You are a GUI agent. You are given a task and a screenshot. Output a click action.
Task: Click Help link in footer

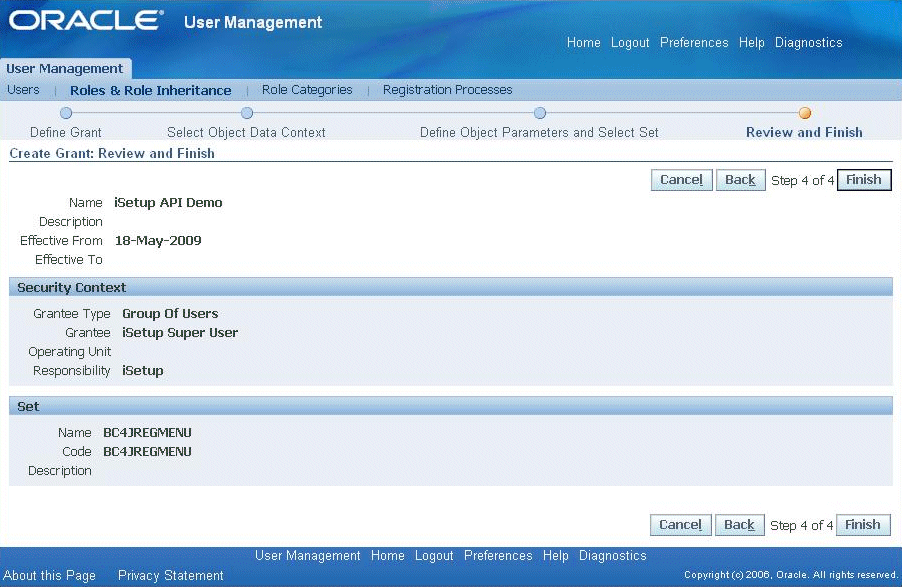[x=556, y=555]
